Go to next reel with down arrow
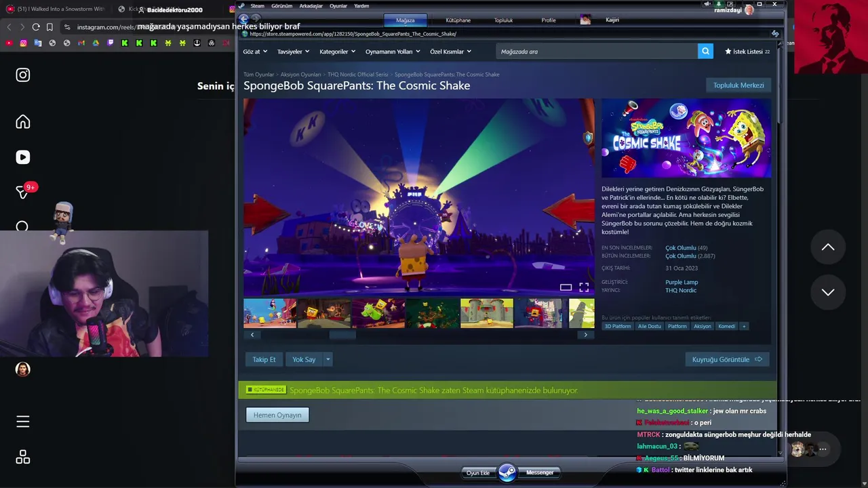The height and width of the screenshot is (488, 868). tap(828, 292)
